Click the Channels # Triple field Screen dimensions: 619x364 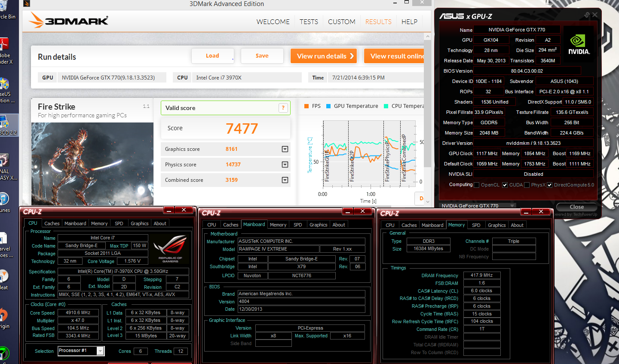tap(514, 242)
